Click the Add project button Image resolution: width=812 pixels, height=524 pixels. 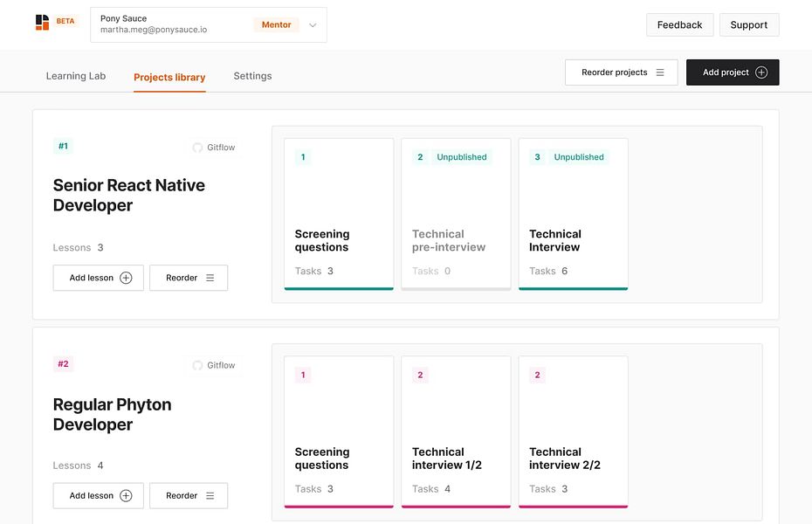tap(733, 72)
